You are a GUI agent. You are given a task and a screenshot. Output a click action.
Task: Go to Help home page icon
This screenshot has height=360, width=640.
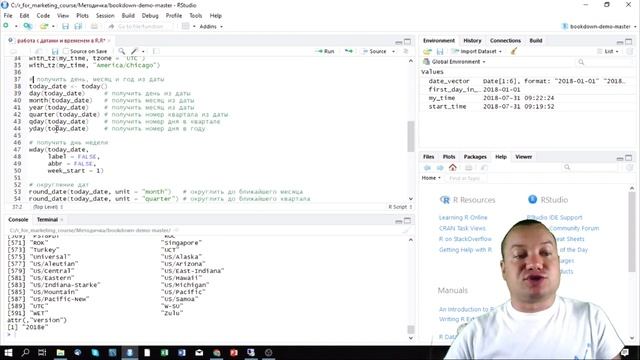click(x=453, y=167)
